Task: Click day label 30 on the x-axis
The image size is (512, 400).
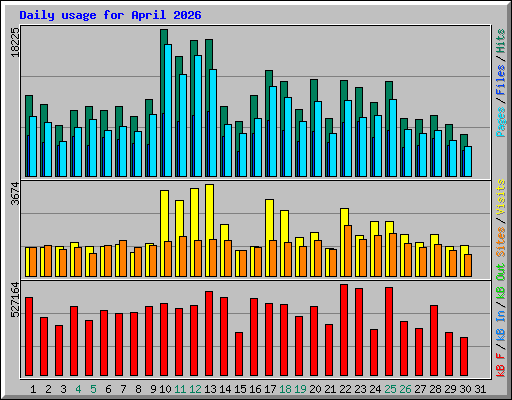Action: [x=465, y=389]
